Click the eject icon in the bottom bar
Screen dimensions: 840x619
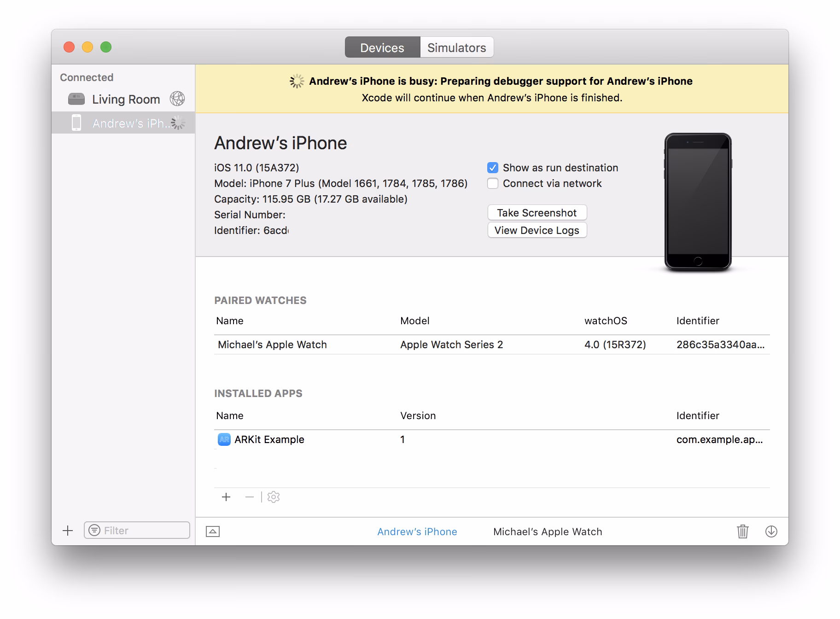coord(213,531)
